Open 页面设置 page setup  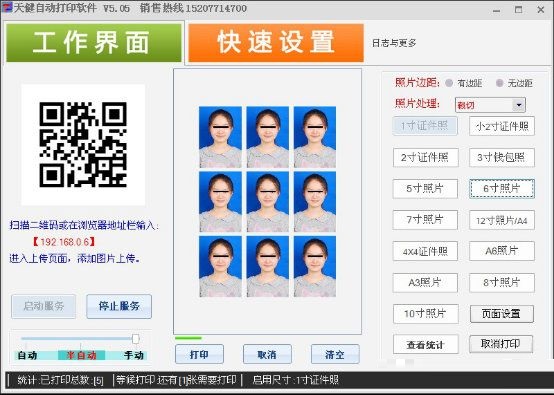click(x=501, y=314)
